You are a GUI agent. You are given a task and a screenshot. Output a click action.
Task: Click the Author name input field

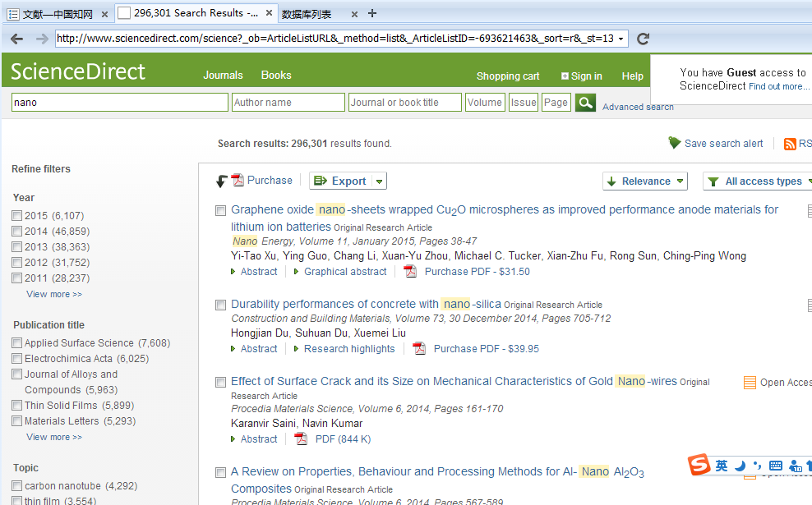pos(288,103)
